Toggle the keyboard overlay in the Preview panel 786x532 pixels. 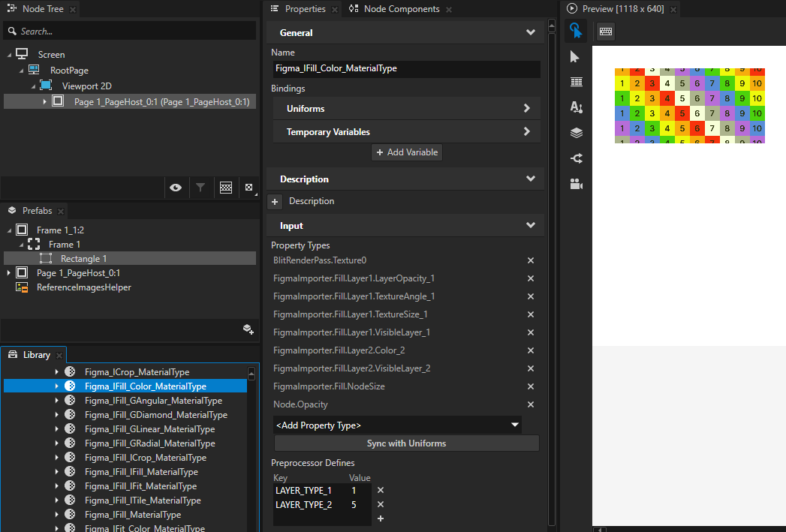point(605,32)
